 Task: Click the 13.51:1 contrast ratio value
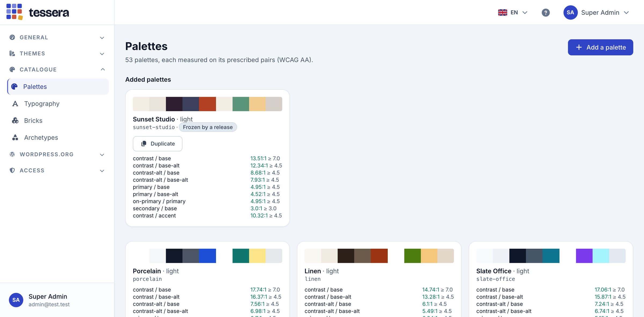[258, 158]
